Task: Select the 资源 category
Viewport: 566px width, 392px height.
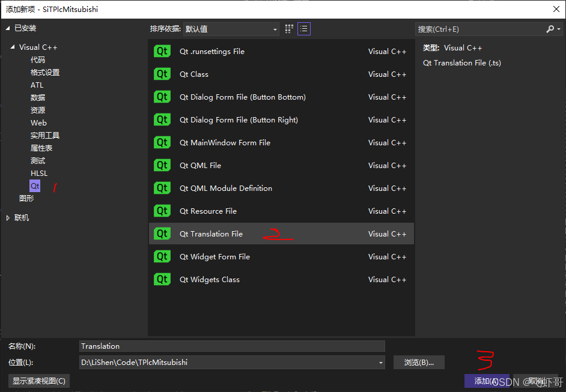Action: point(38,110)
